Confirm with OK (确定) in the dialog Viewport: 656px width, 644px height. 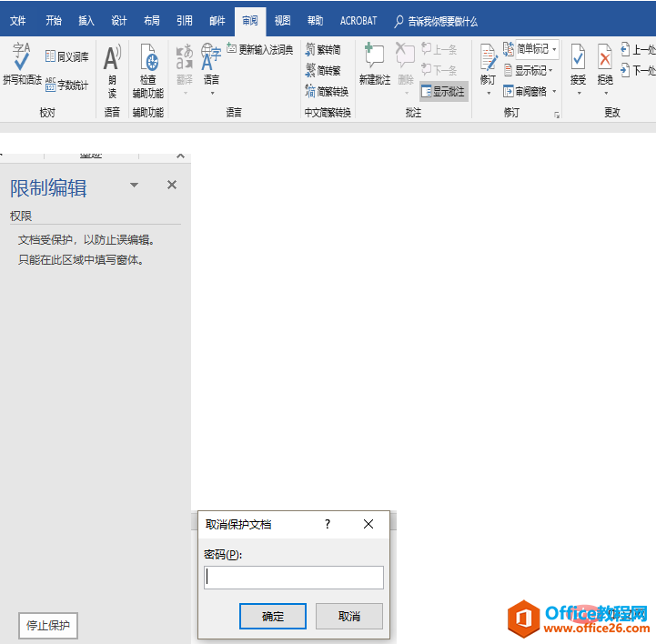273,616
